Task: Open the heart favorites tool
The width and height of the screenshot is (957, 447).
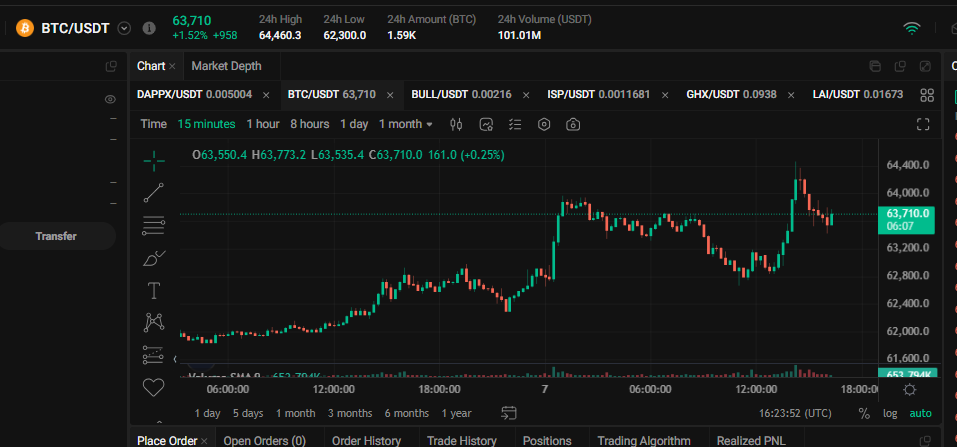Action: (x=154, y=387)
